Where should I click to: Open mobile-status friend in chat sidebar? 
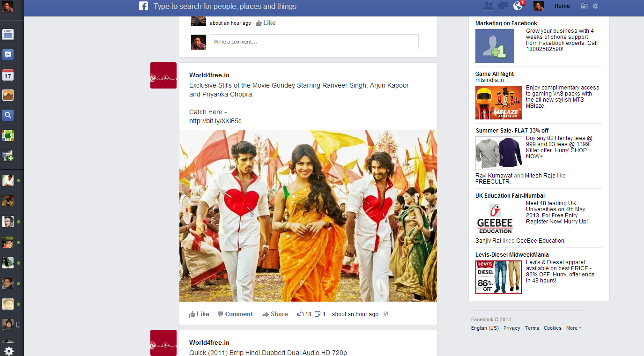pyautogui.click(x=8, y=324)
